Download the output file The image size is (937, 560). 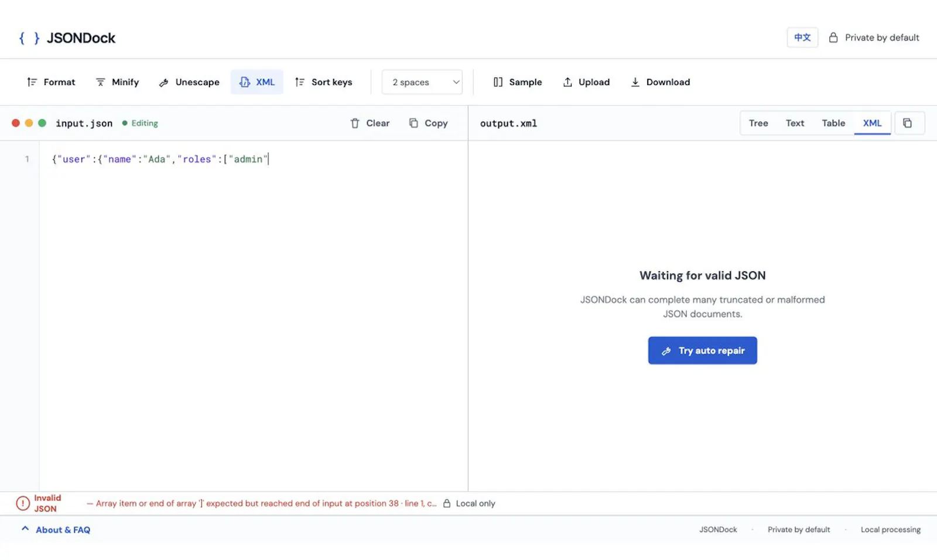coord(660,82)
